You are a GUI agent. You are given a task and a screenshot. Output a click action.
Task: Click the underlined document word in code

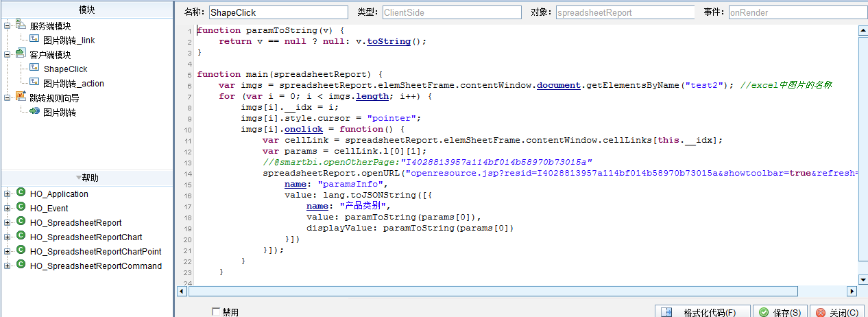[x=559, y=85]
